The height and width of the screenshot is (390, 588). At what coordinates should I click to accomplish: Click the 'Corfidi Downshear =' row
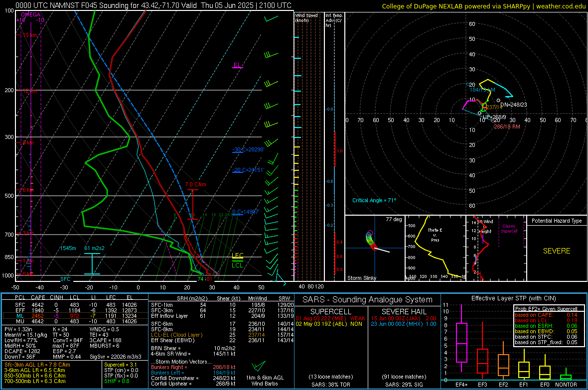(x=193, y=378)
